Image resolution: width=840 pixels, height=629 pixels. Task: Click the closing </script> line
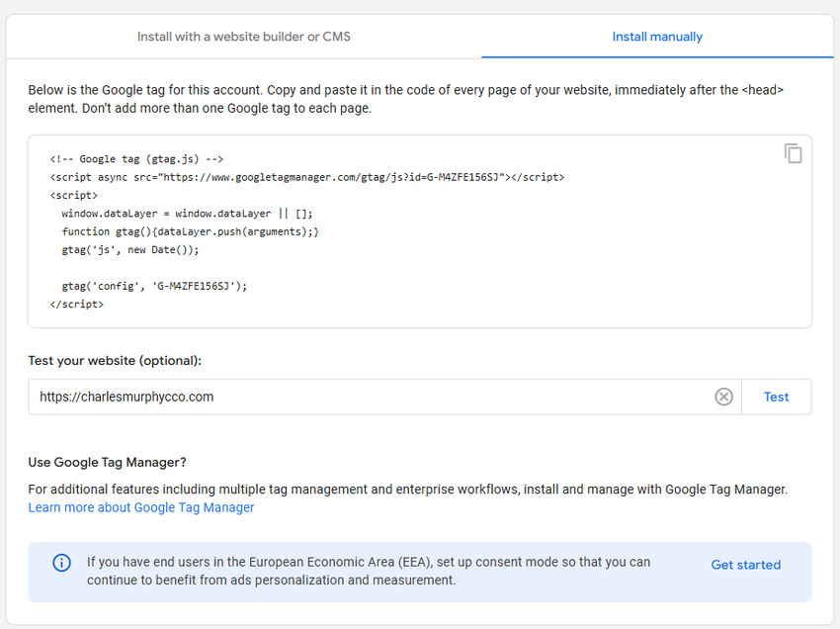[77, 304]
